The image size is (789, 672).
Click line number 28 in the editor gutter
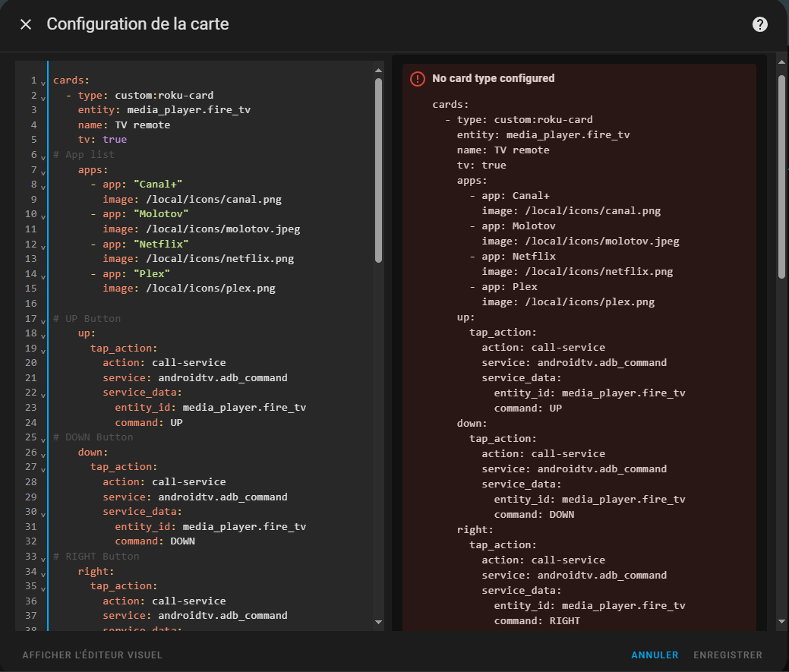click(x=30, y=482)
